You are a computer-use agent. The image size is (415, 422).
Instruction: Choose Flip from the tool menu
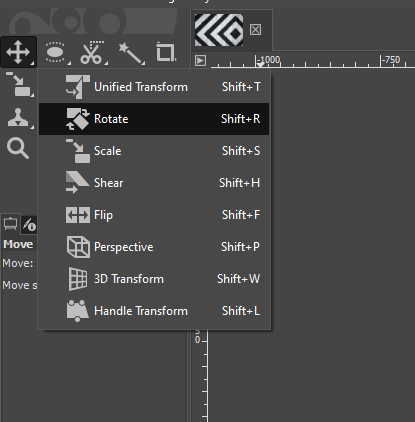point(154,215)
